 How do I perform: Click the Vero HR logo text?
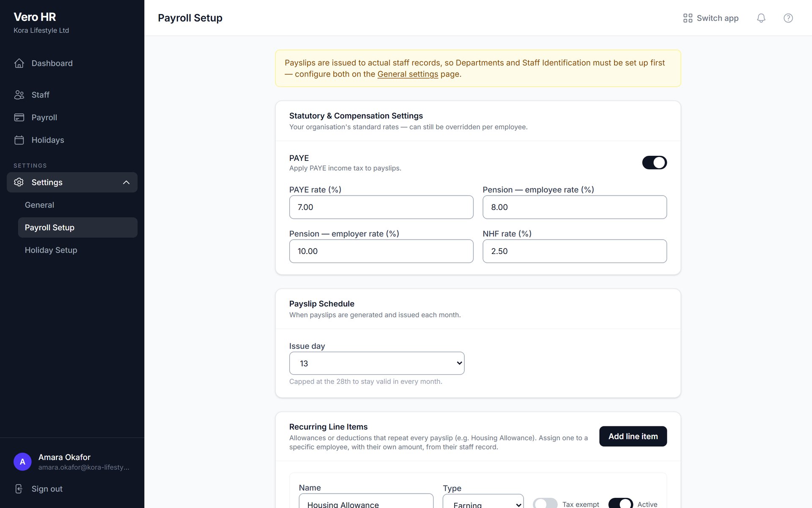click(35, 17)
